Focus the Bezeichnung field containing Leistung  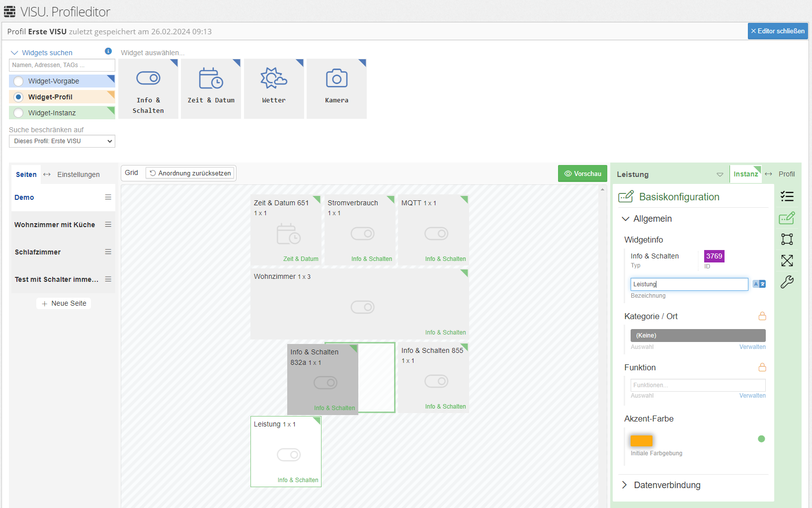coord(689,284)
